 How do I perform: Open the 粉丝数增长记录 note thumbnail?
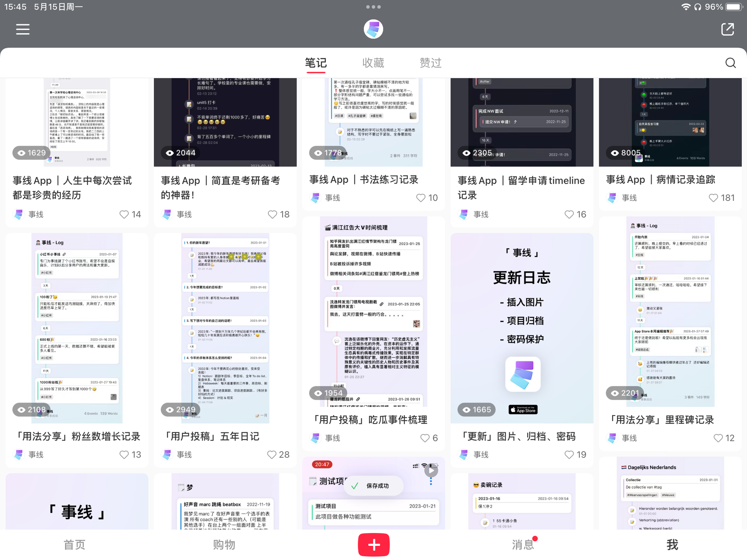77,328
